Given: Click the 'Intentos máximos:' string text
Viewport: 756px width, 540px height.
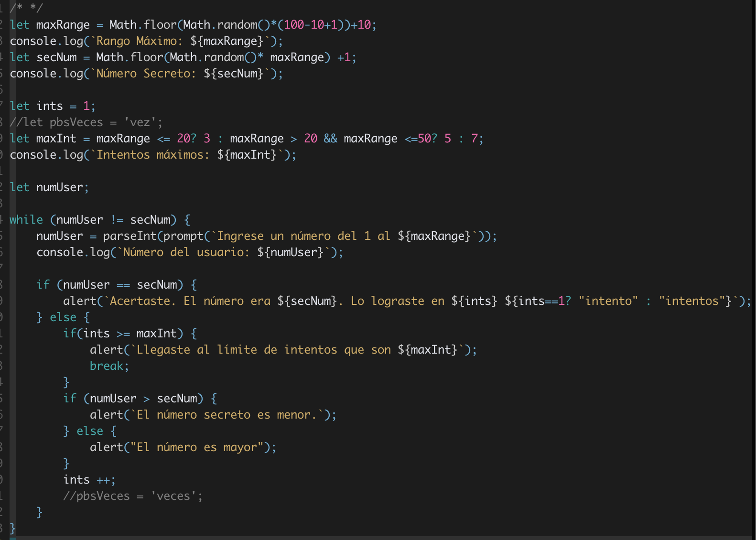Looking at the screenshot, I should coord(153,155).
